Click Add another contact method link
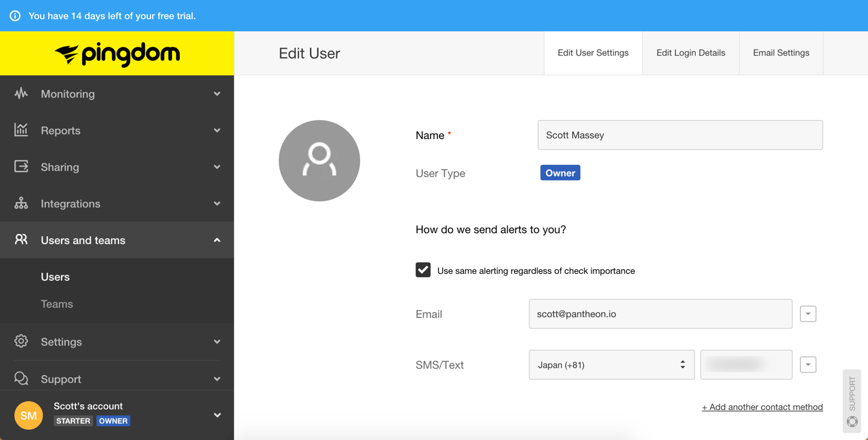 tap(762, 407)
